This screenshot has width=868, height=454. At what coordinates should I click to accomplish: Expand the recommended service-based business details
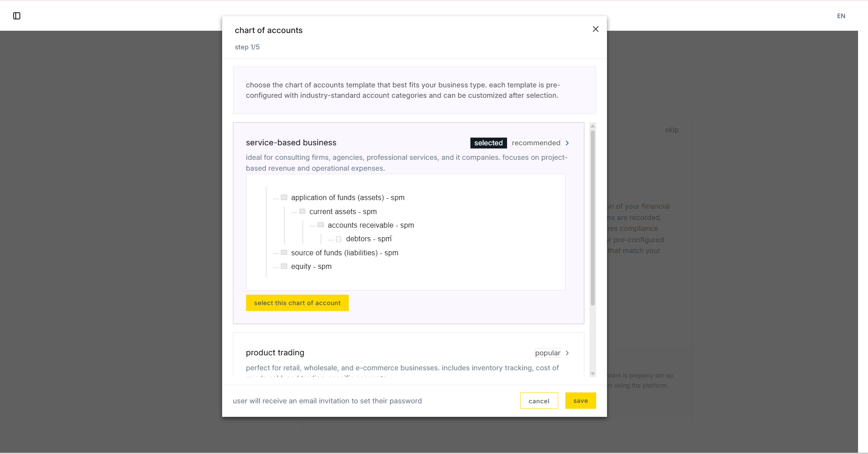click(x=567, y=143)
